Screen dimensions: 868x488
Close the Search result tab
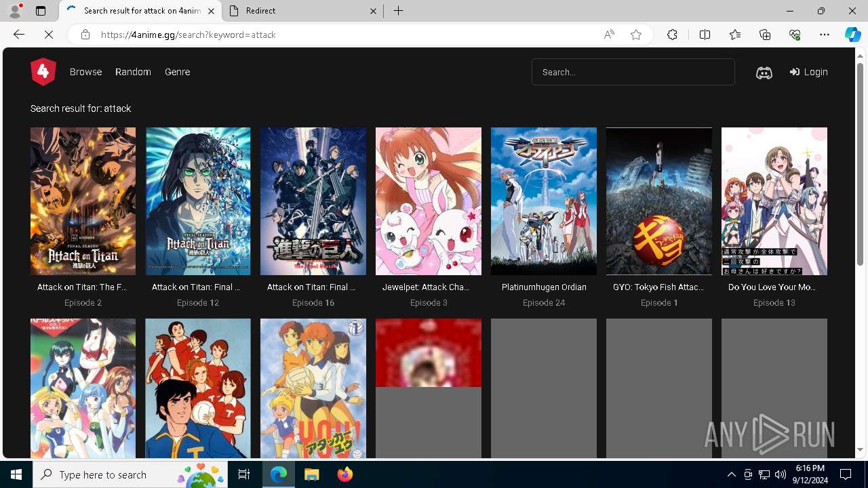point(211,11)
